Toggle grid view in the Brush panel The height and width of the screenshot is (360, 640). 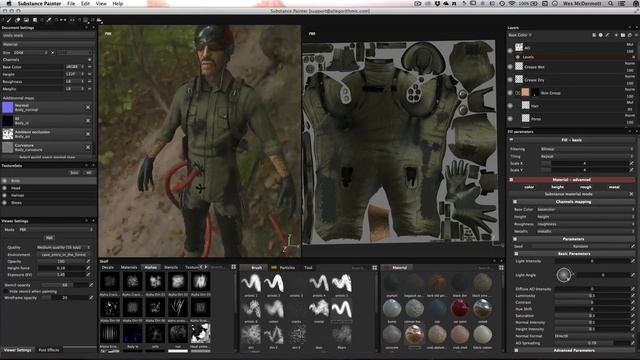click(x=374, y=268)
